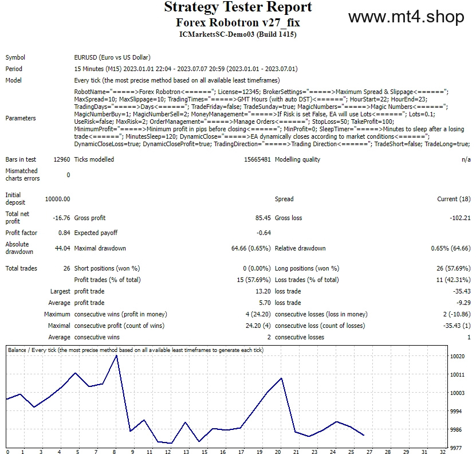Select the 15 Minutes (M15) period value

tap(186, 69)
